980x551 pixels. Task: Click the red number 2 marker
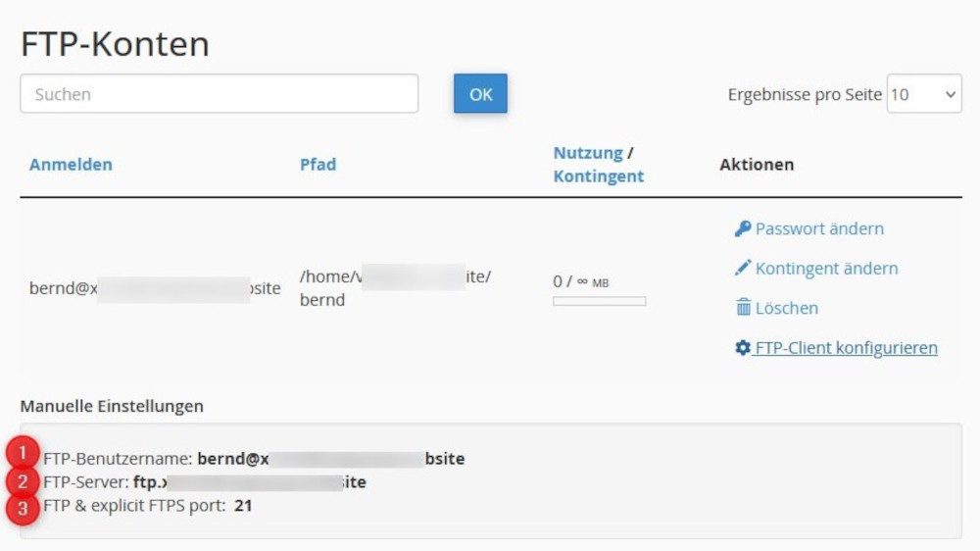(x=23, y=481)
